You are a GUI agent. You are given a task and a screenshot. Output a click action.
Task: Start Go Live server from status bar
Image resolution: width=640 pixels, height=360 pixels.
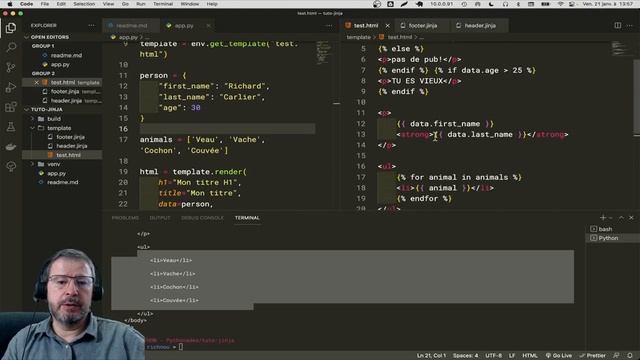558,356
